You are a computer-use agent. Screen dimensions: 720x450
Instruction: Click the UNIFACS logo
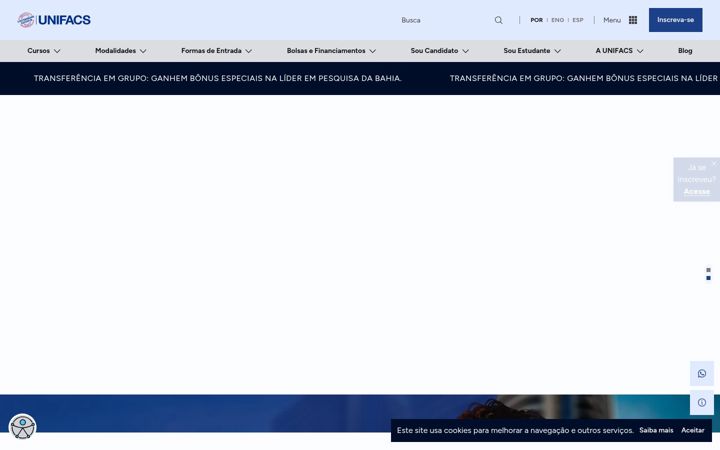(54, 20)
